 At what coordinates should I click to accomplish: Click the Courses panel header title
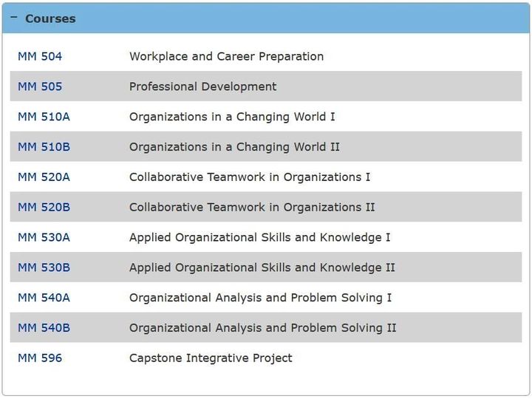(x=50, y=18)
